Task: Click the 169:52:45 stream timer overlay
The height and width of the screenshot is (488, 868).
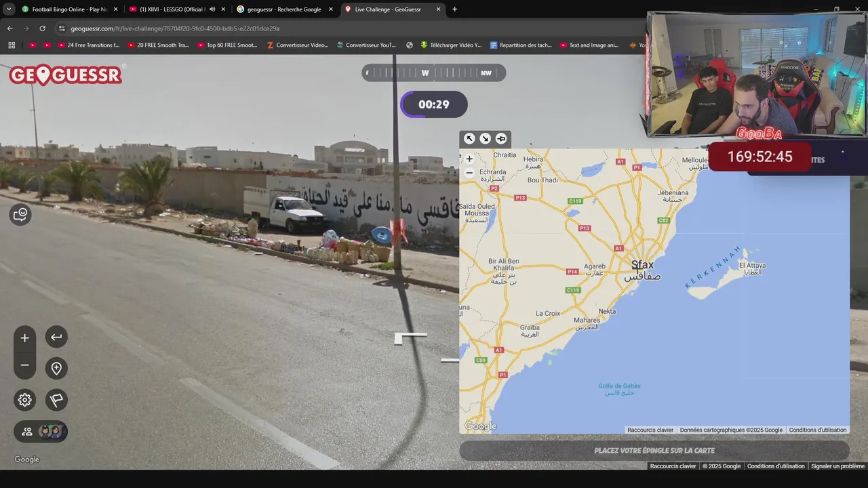Action: (x=759, y=157)
